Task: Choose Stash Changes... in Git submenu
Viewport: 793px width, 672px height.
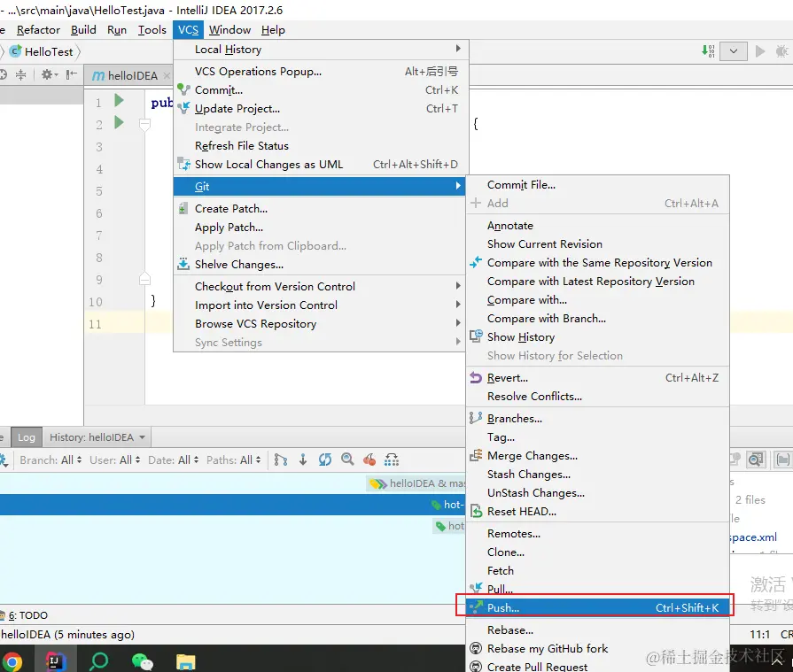Action: [597, 474]
